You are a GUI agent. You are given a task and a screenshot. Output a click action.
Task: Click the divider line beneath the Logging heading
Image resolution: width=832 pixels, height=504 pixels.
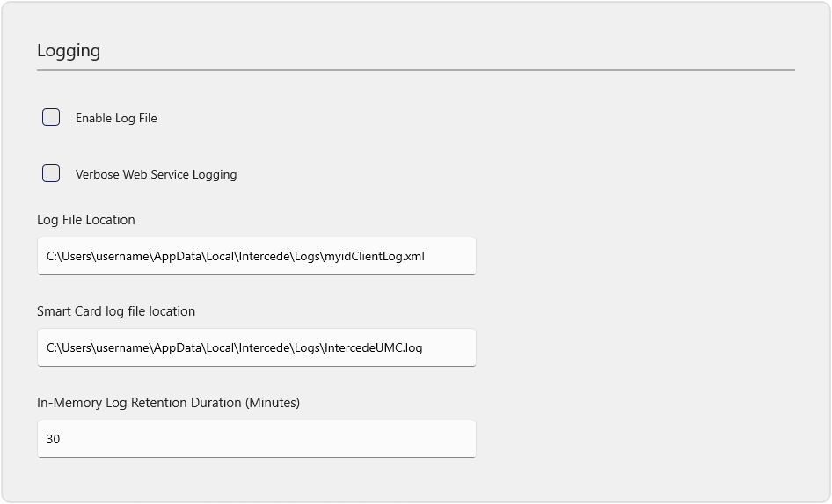click(416, 70)
